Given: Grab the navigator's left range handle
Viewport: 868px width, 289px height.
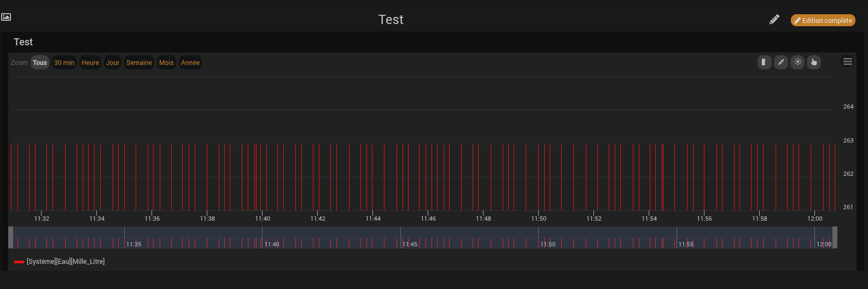Looking at the screenshot, I should coord(11,238).
